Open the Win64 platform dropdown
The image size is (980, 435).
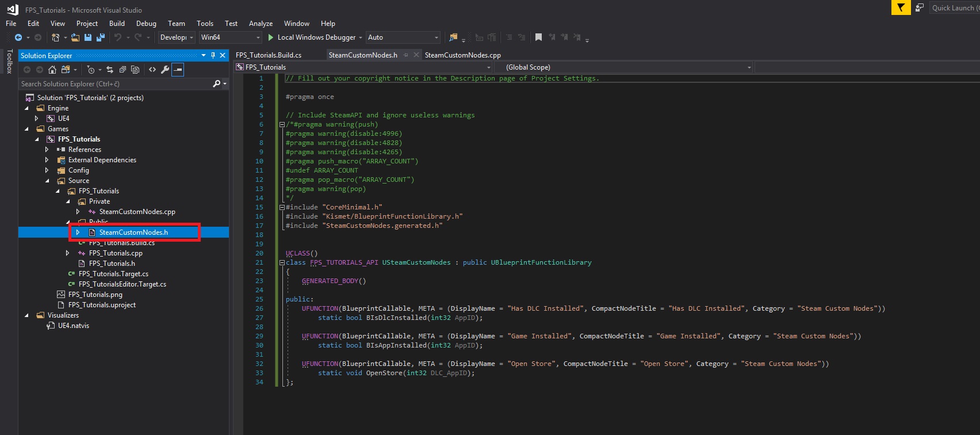230,37
